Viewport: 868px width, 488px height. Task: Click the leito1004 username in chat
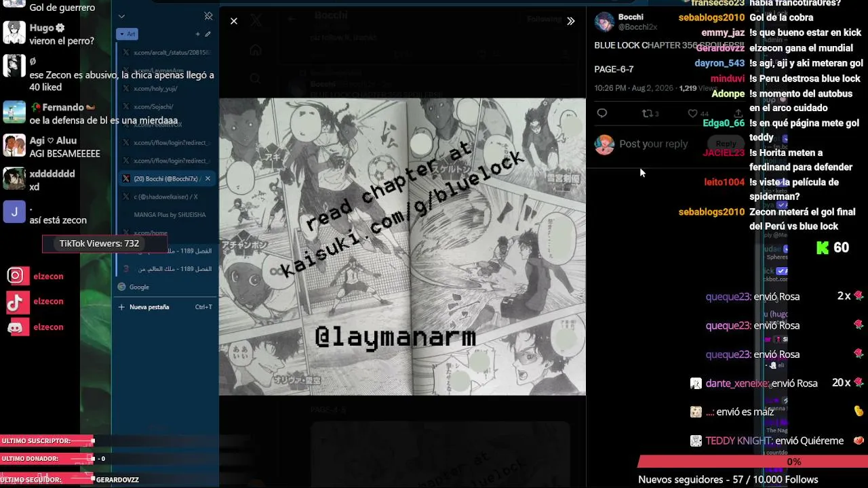pos(724,182)
